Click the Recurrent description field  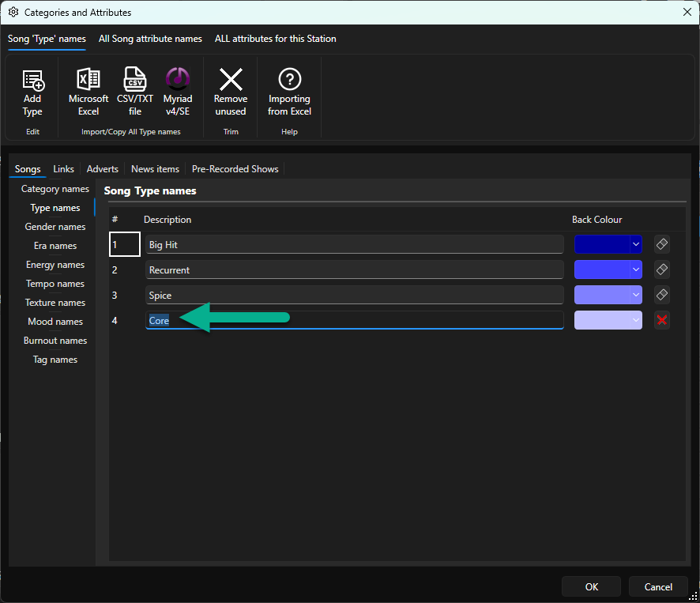point(355,269)
